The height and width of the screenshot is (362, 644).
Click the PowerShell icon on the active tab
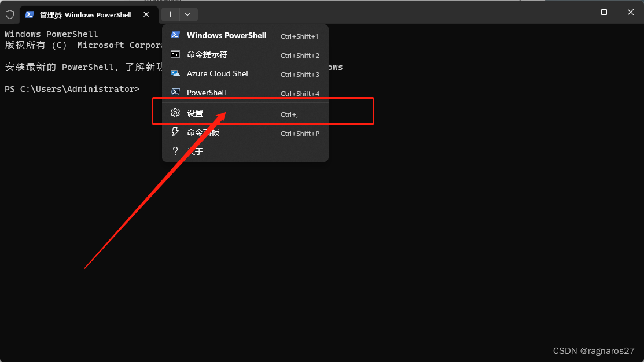click(30, 14)
